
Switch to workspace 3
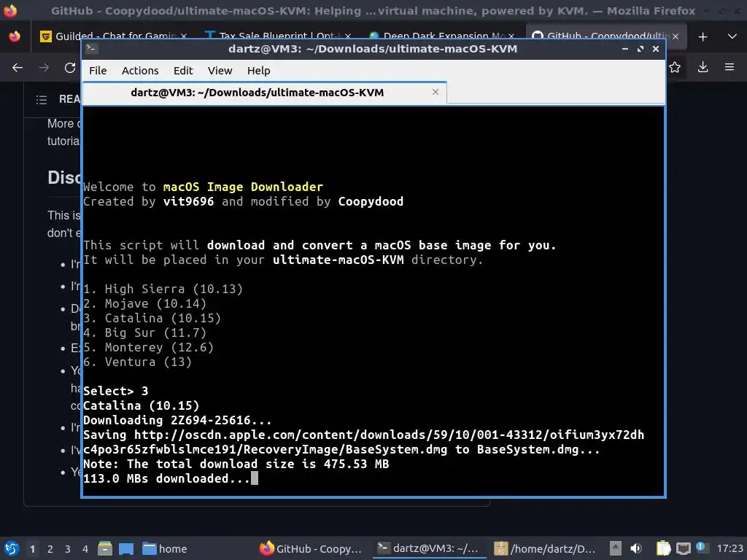68,549
